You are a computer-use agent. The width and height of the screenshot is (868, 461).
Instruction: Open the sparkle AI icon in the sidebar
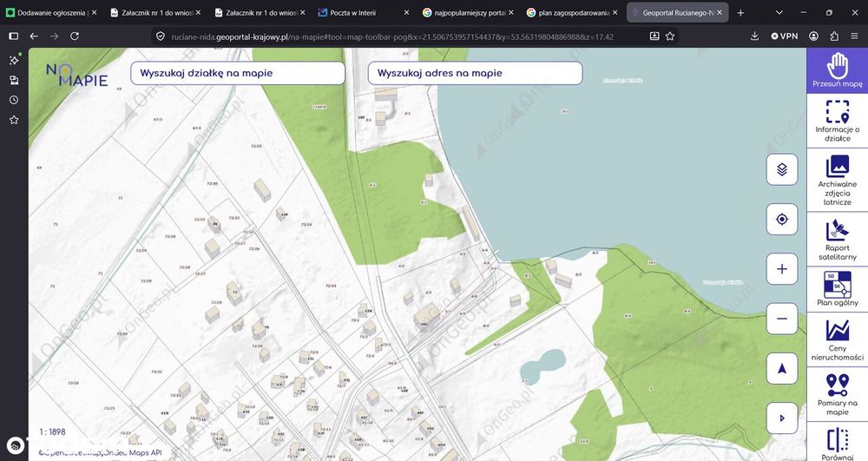[x=14, y=60]
